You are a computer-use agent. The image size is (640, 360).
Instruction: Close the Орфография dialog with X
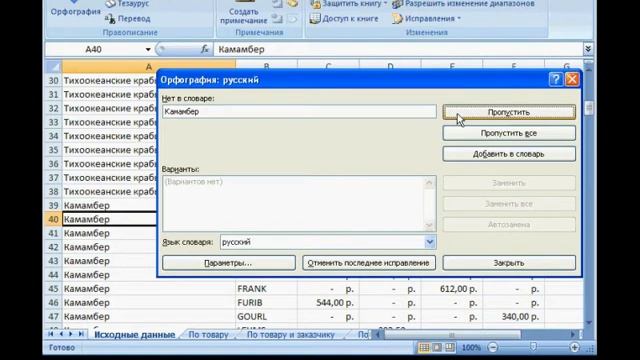pos(572,79)
